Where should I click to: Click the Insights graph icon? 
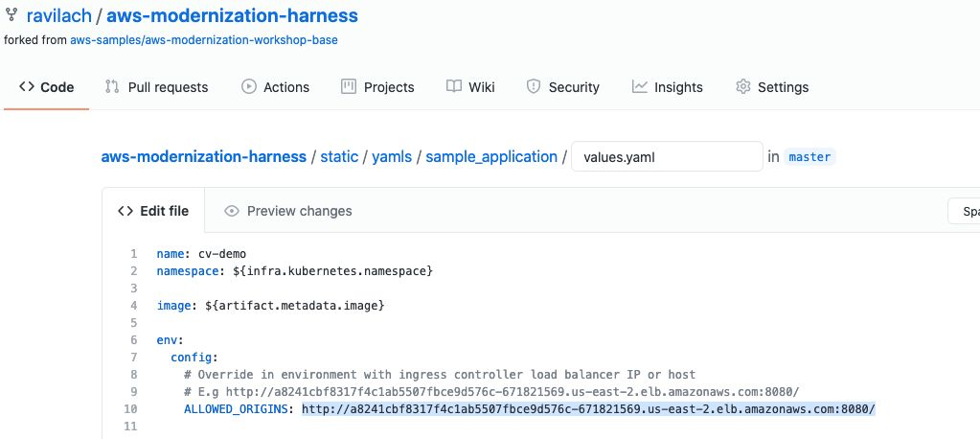[x=639, y=86]
